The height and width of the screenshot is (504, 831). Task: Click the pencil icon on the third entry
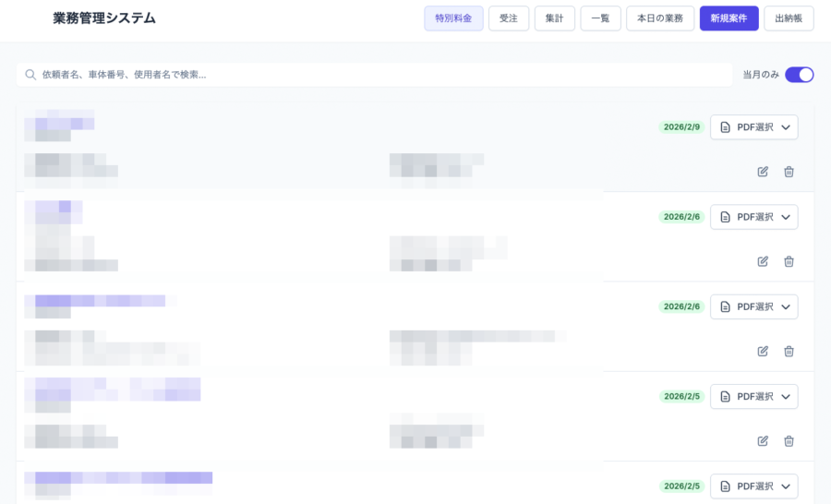(x=763, y=351)
